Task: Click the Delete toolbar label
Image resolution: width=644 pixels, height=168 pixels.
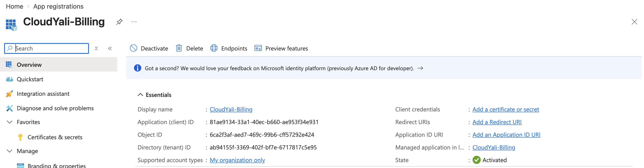Action: [x=195, y=48]
